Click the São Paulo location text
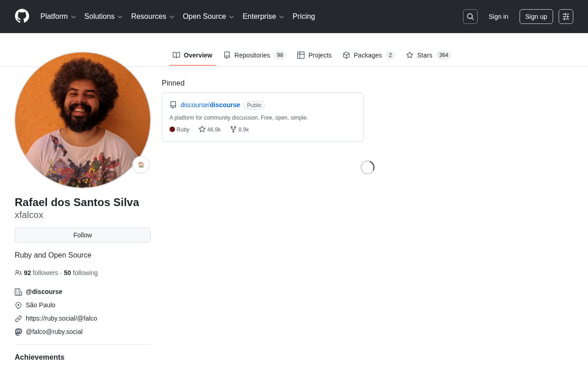 pyautogui.click(x=40, y=305)
